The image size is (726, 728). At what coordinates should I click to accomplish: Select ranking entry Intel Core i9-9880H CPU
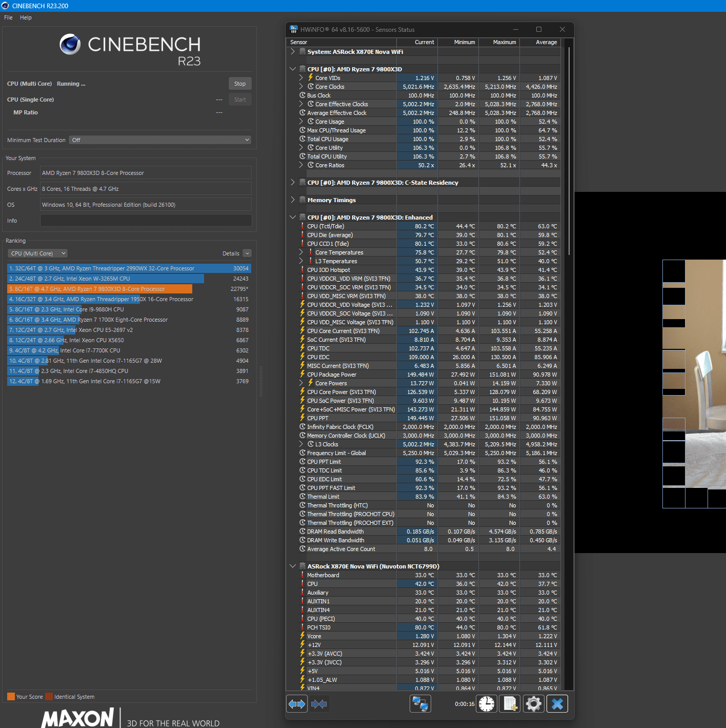click(129, 309)
